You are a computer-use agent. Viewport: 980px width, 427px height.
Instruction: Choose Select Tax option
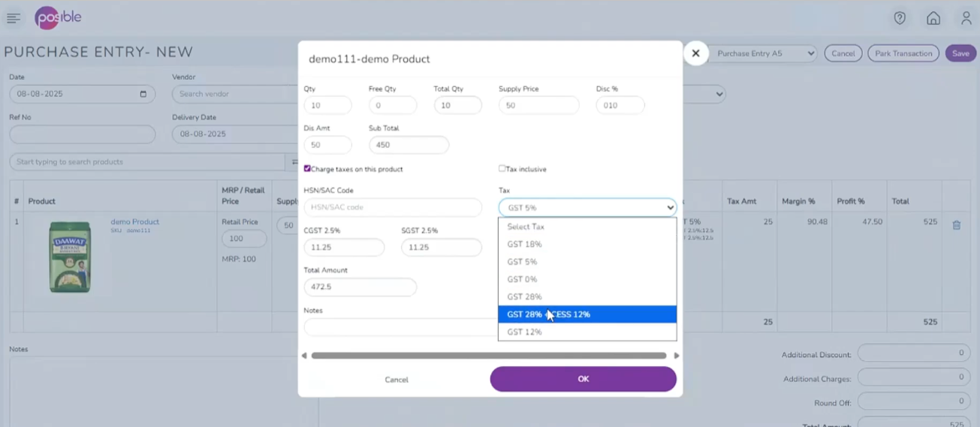(x=587, y=227)
